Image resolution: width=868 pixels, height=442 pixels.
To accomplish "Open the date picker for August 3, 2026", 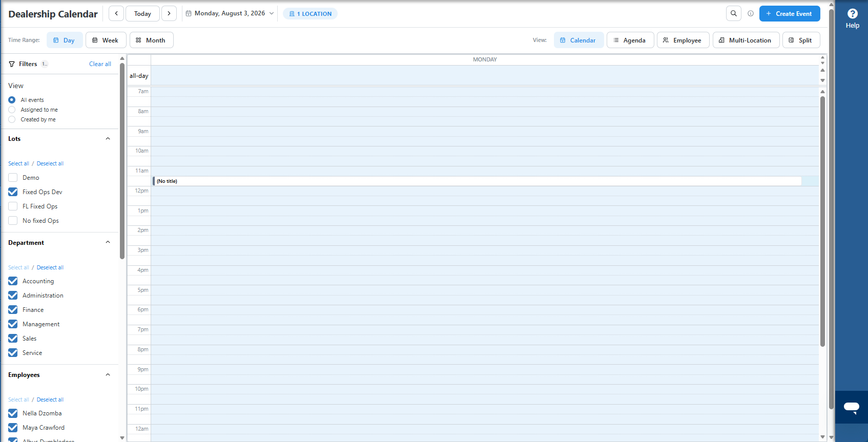I will tap(230, 13).
